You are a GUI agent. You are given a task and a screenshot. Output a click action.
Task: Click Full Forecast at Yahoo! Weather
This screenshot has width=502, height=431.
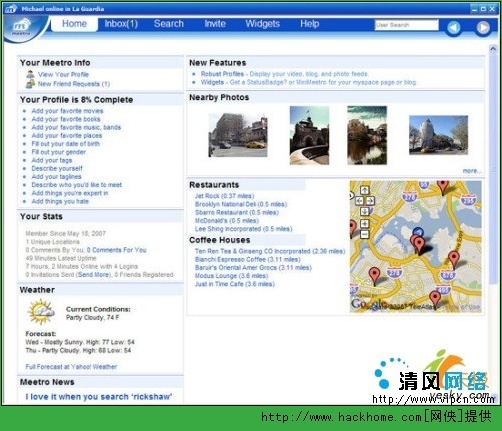pyautogui.click(x=71, y=367)
